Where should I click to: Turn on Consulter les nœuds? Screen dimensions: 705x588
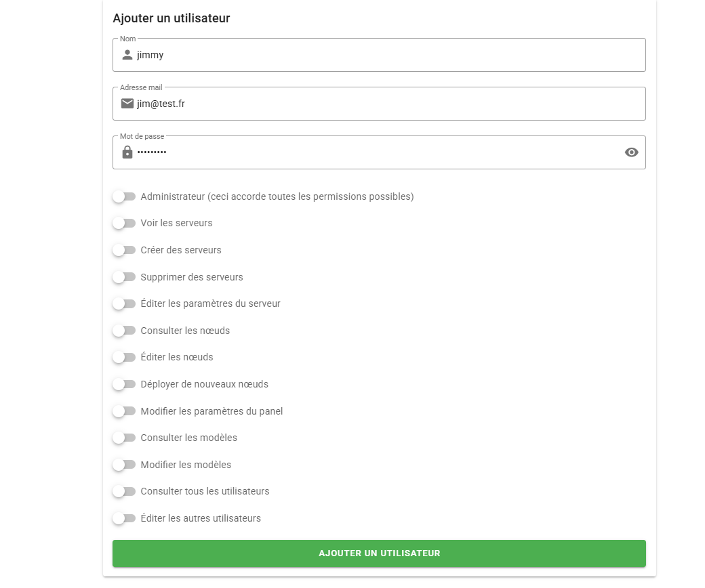click(x=124, y=331)
